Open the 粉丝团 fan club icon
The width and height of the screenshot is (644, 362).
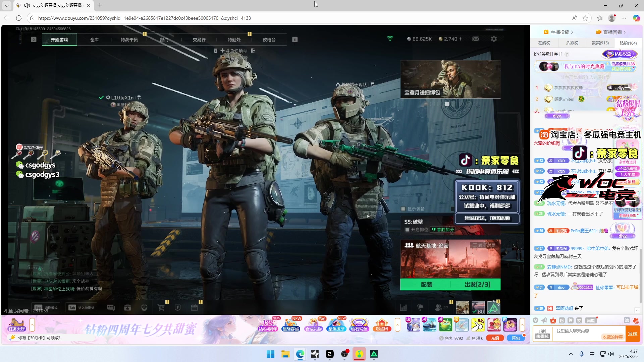[x=382, y=325]
